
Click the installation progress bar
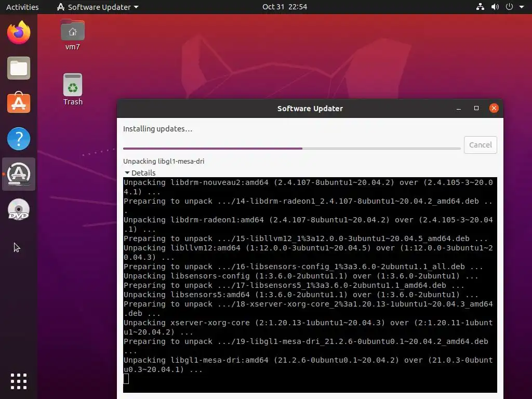(292, 148)
